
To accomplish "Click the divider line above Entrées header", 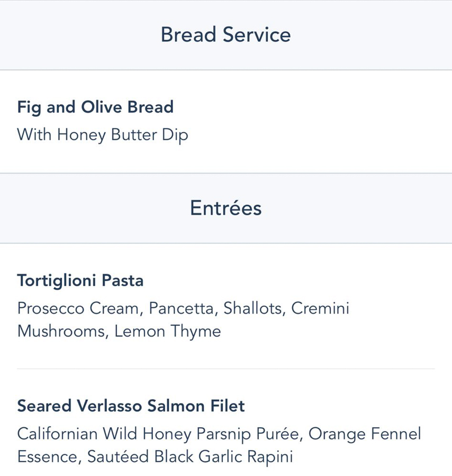I will (225, 173).
